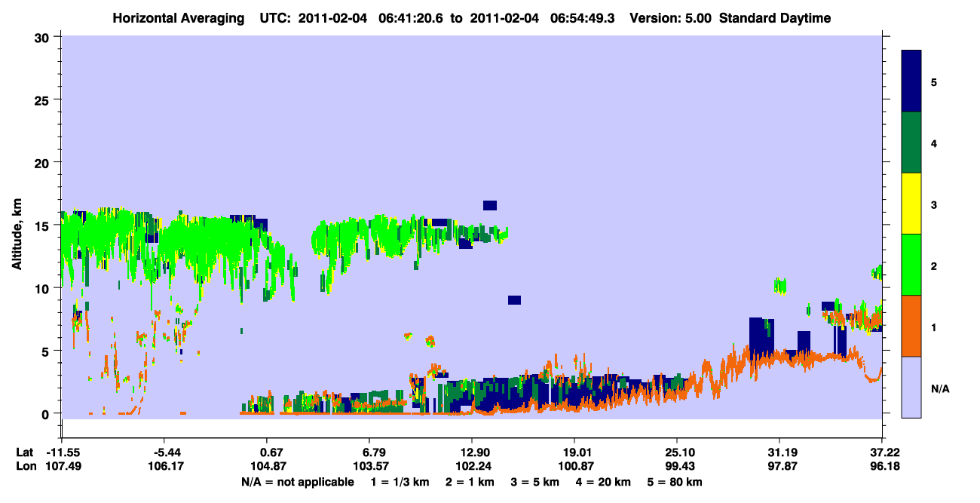Viewport: 980px width, 503px height.
Task: Click the 'N/A = not applicable' legend note
Action: point(298,482)
